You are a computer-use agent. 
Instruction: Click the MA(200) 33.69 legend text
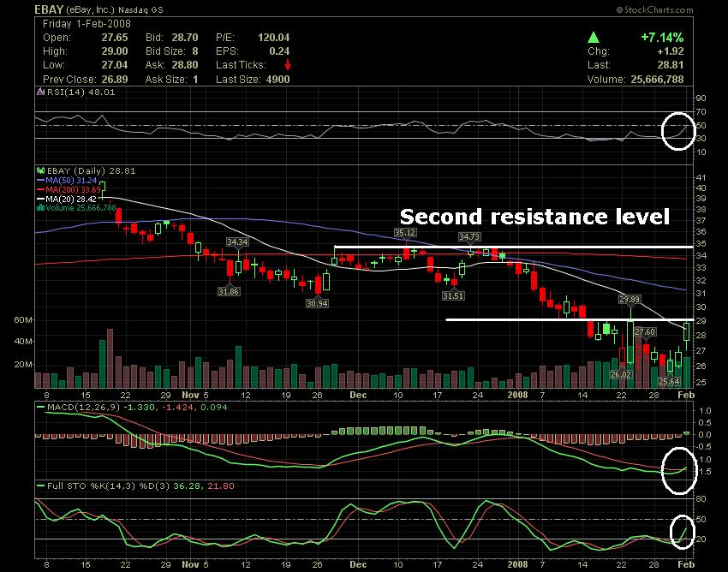coord(73,190)
